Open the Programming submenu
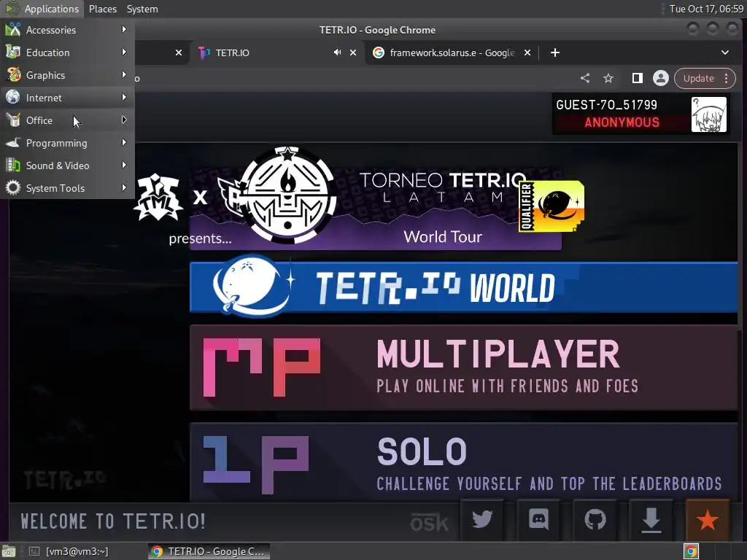Viewport: 747px width, 560px height. [66, 143]
